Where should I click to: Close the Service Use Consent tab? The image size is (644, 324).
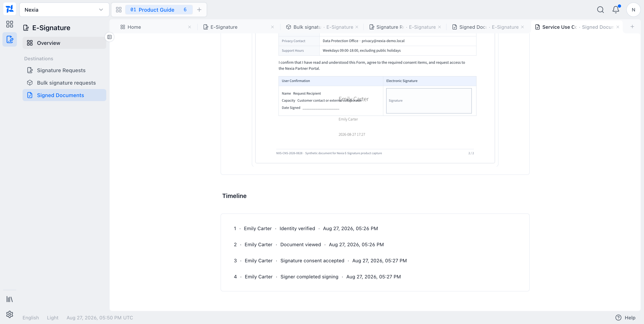[x=618, y=27]
